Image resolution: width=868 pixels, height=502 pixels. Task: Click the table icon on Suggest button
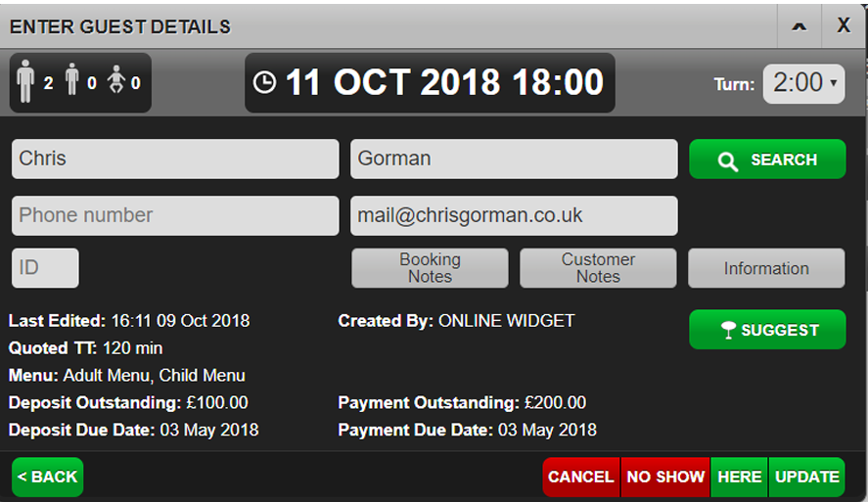coord(727,331)
